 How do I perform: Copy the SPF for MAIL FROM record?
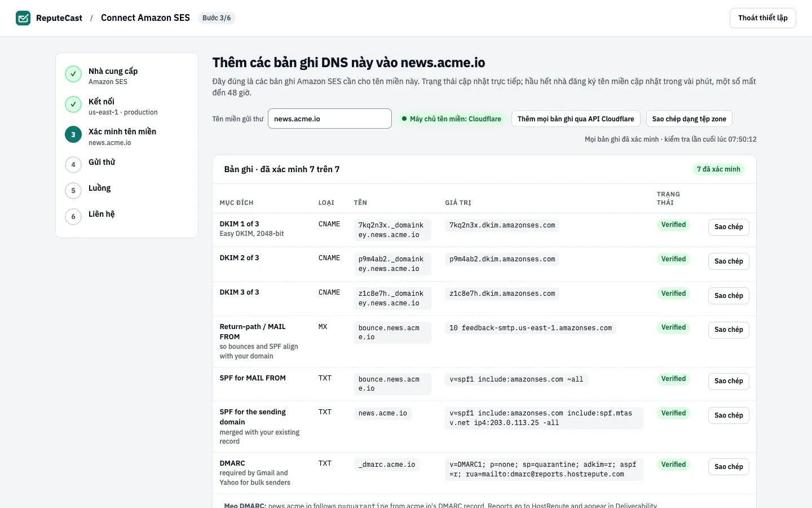pos(729,381)
